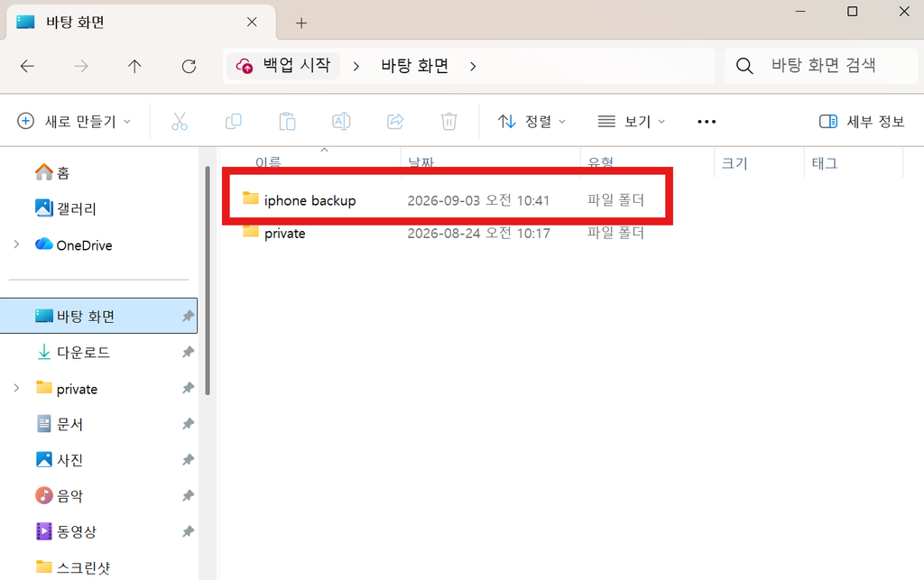This screenshot has height=580, width=924.
Task: Click pin icon beside sidebar private folder
Action: click(188, 388)
